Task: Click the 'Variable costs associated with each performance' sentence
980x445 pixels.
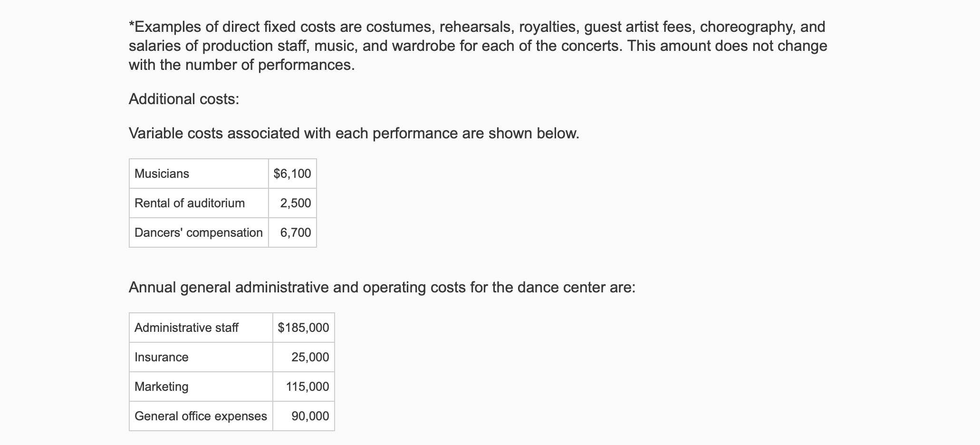Action: [x=354, y=133]
